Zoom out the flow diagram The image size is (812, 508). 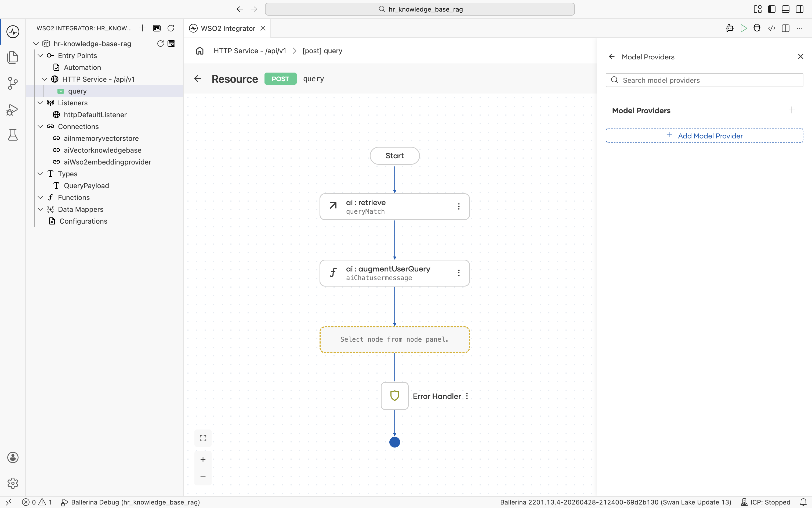point(203,477)
